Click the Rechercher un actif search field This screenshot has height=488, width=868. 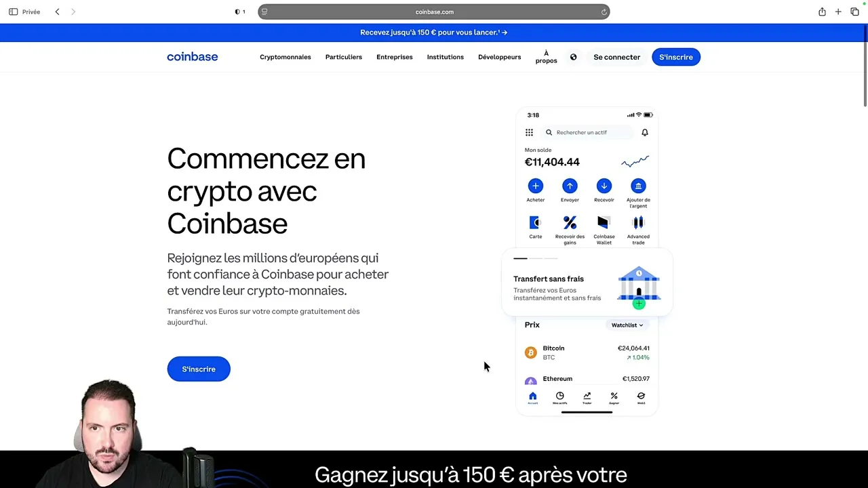coord(582,132)
